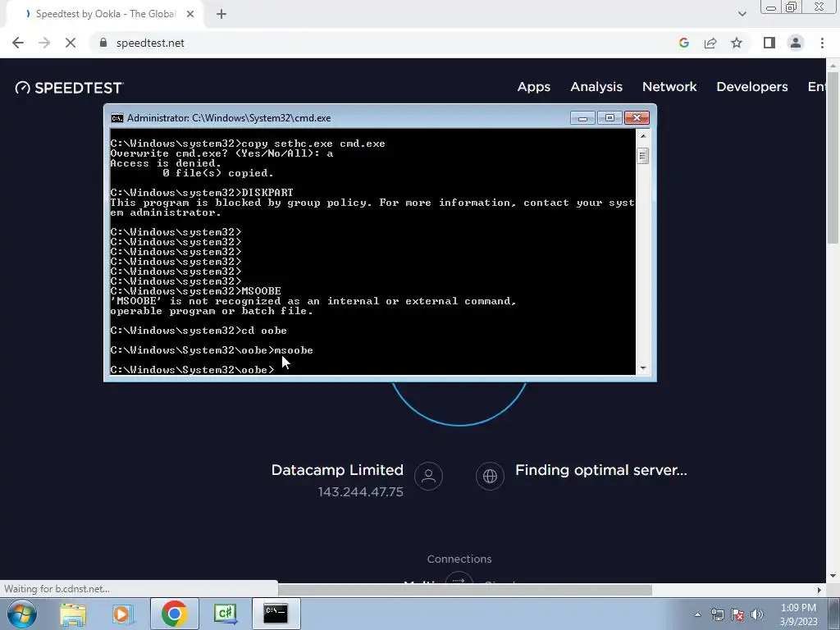Close the Speedtest by Ookla tab

190,15
